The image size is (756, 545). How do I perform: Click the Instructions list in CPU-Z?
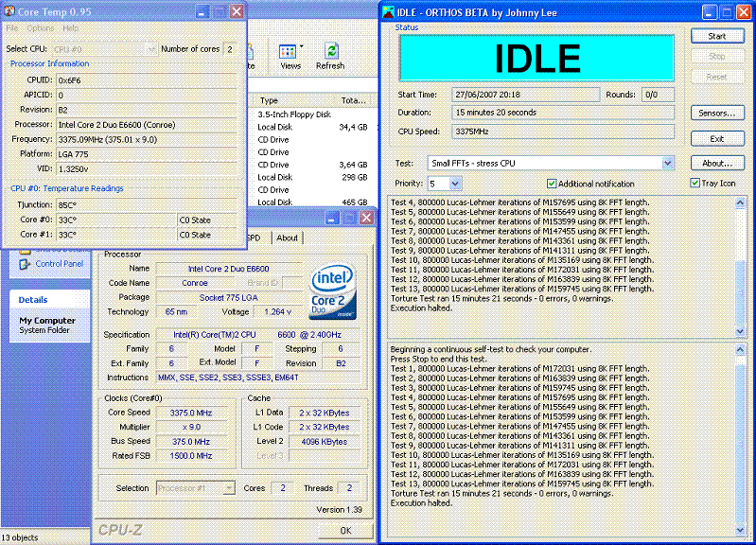point(258,378)
